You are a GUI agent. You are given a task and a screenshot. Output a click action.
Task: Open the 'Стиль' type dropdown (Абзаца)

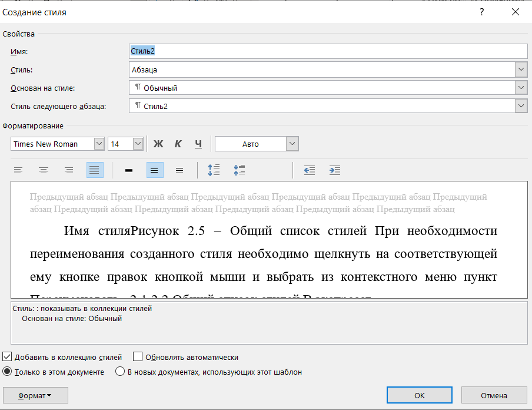tap(521, 70)
